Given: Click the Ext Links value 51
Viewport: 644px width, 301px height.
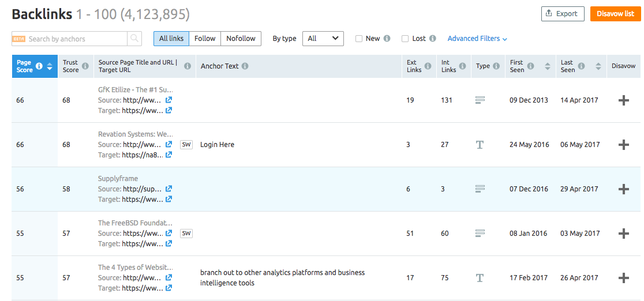Looking at the screenshot, I should [410, 233].
